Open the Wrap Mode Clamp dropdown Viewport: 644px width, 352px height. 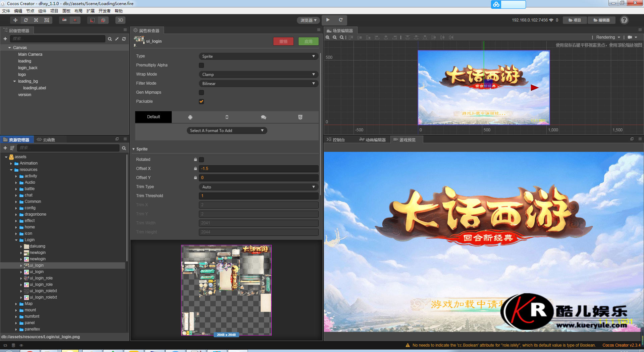tap(259, 75)
